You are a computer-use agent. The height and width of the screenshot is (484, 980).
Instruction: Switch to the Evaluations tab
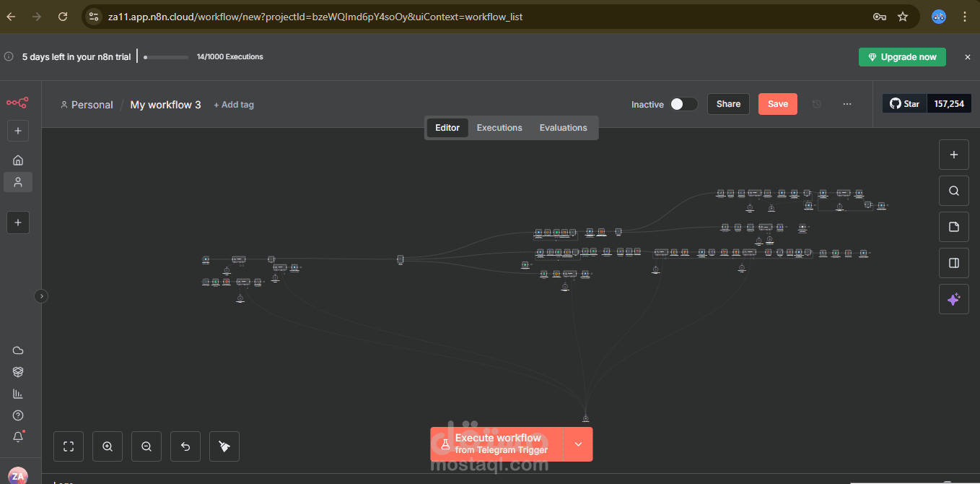point(564,128)
